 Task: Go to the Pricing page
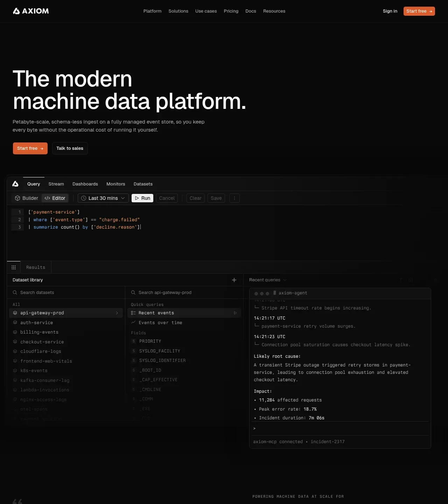click(x=231, y=11)
